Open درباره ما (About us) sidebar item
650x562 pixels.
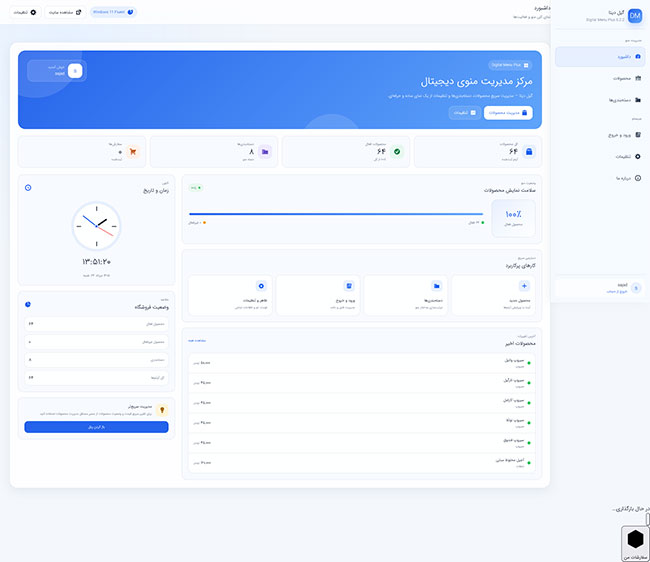pyautogui.click(x=600, y=178)
